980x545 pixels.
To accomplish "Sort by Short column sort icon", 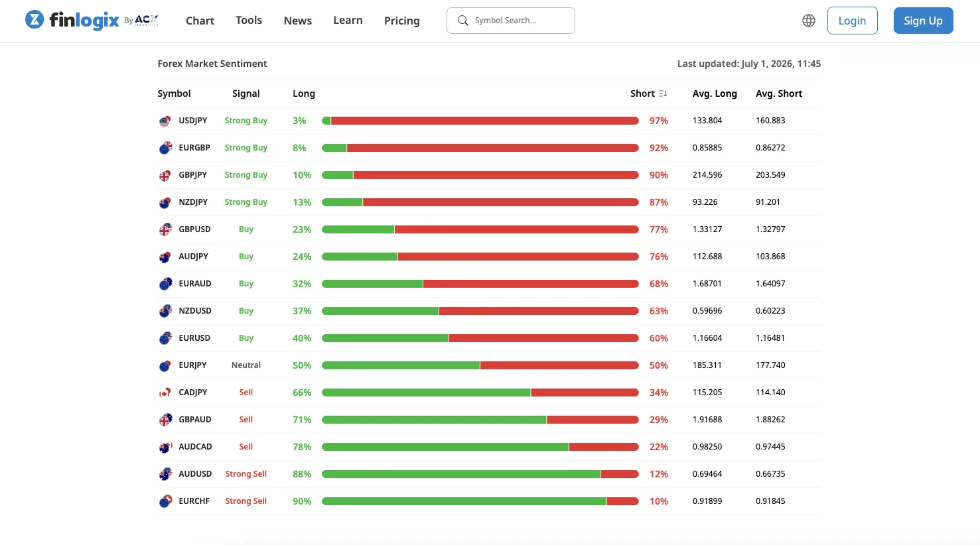I will (663, 93).
